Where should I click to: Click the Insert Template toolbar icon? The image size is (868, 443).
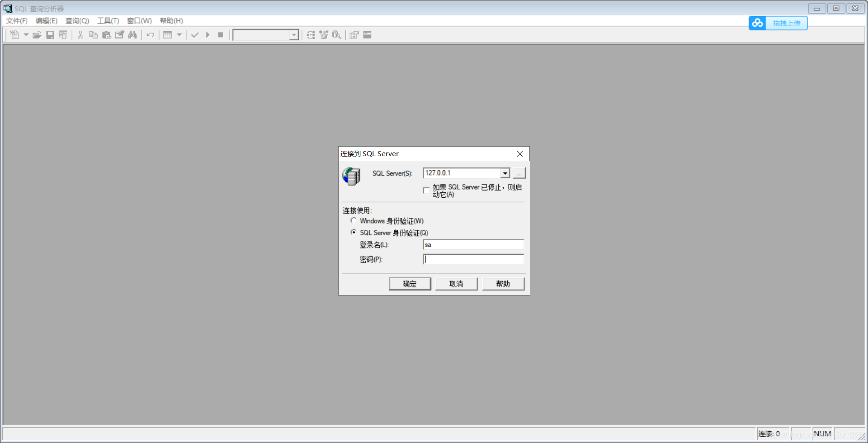[63, 35]
